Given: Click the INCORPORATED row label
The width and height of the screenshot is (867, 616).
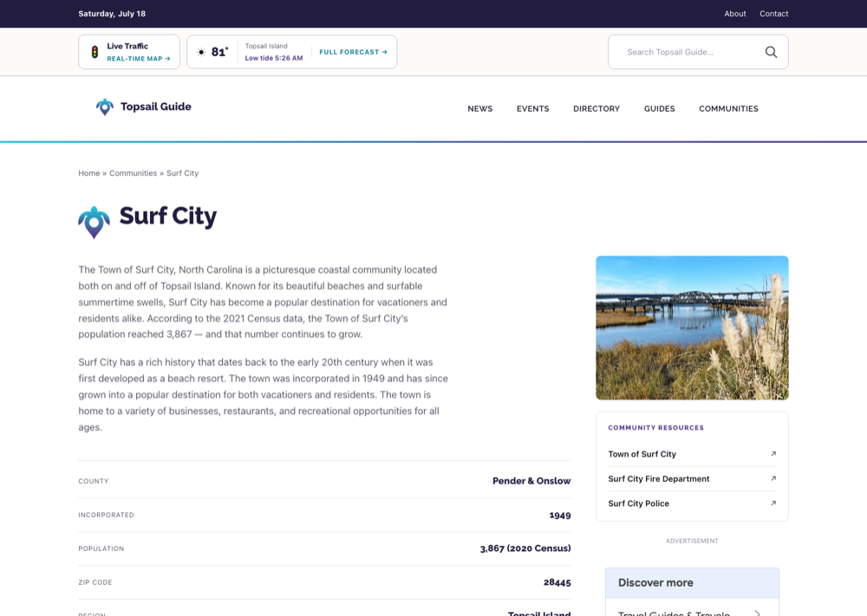Looking at the screenshot, I should click(106, 515).
